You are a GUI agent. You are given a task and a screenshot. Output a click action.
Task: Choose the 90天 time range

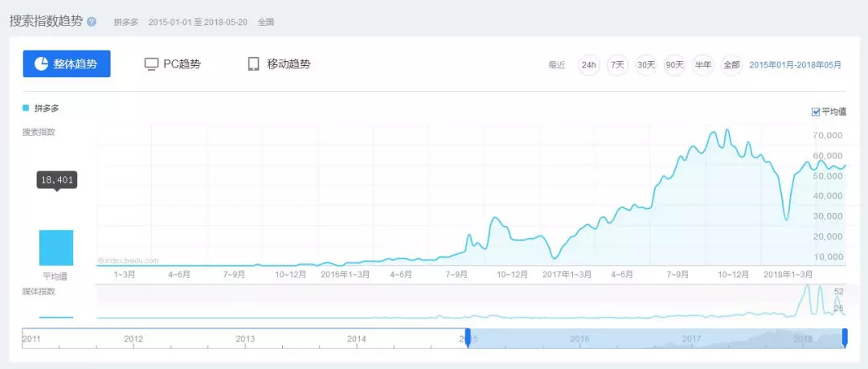[x=675, y=65]
